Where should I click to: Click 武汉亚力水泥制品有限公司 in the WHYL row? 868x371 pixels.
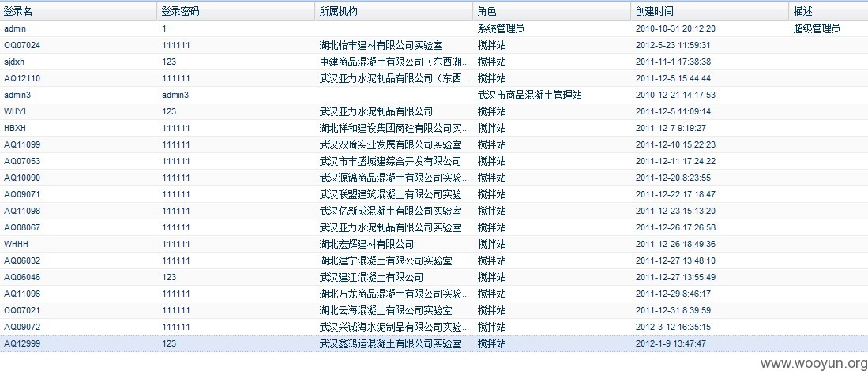pyautogui.click(x=376, y=111)
